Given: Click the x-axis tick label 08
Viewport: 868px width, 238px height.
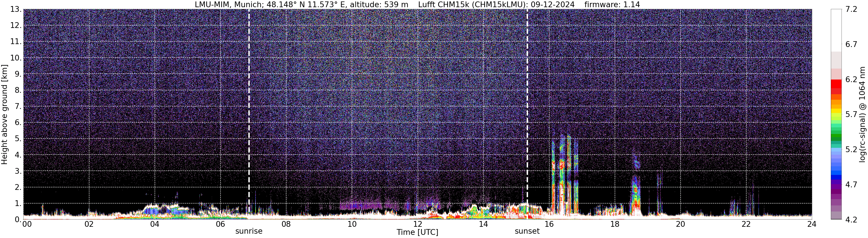Looking at the screenshot, I should coord(286,224).
